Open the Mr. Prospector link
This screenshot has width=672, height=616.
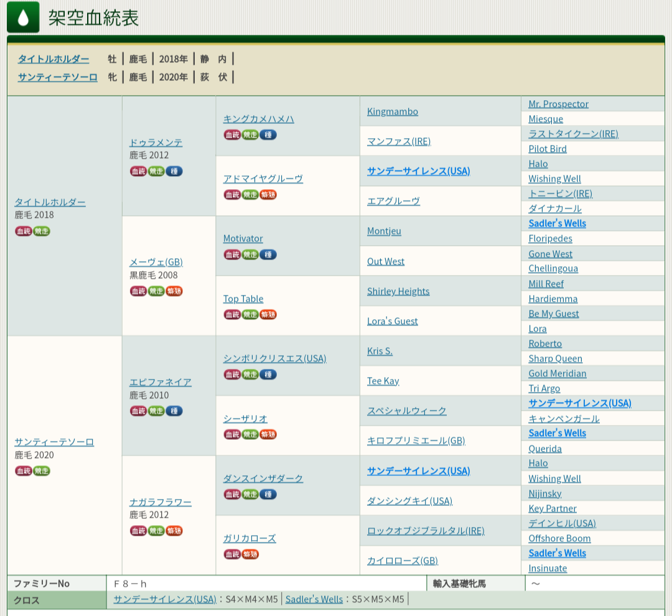tap(558, 104)
